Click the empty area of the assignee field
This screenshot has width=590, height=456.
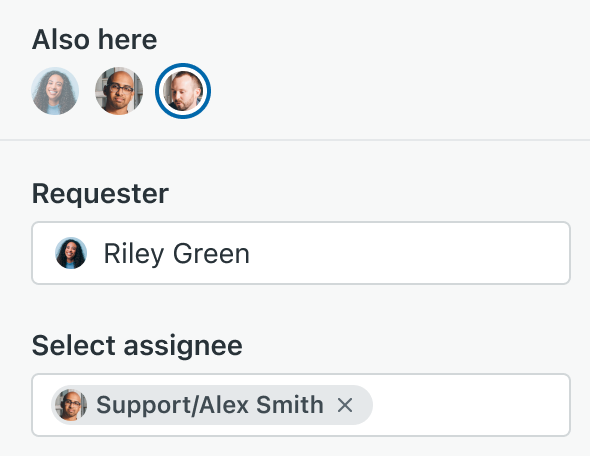[470, 405]
